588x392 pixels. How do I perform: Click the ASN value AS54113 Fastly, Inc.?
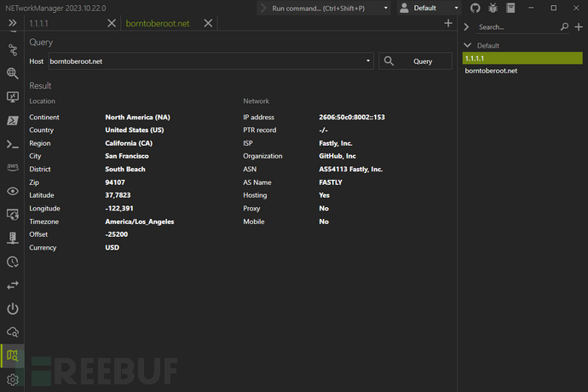tap(350, 170)
